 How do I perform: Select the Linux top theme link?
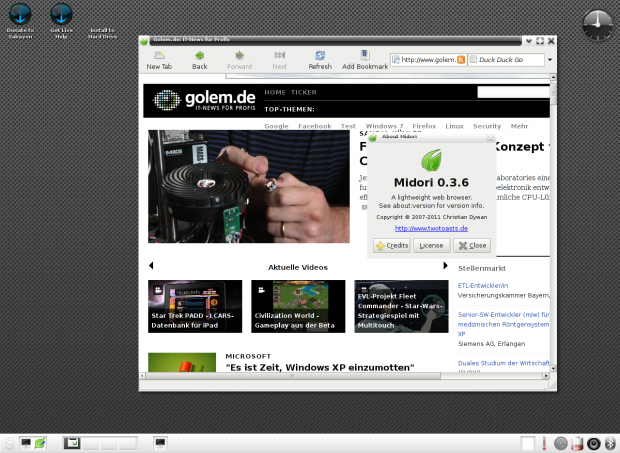[x=454, y=126]
